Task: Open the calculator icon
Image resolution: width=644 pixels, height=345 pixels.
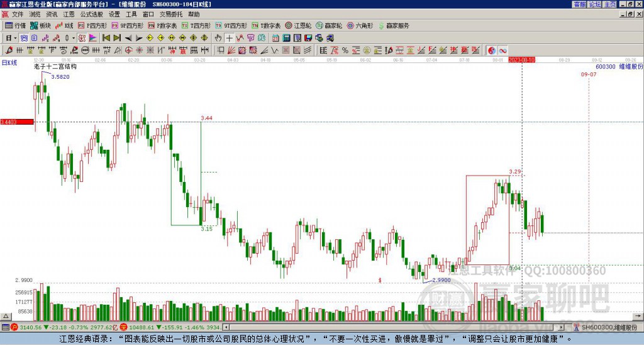Action: tap(286, 38)
